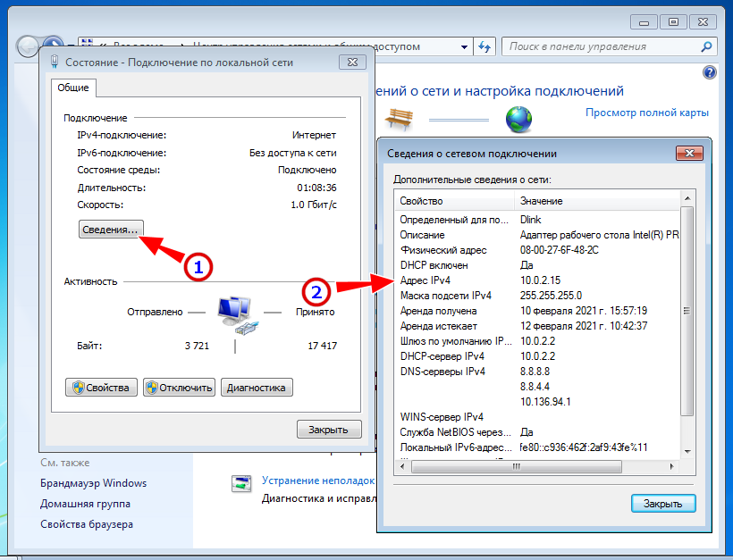Run Диагностика for the connection
The height and width of the screenshot is (560, 733).
tap(257, 388)
